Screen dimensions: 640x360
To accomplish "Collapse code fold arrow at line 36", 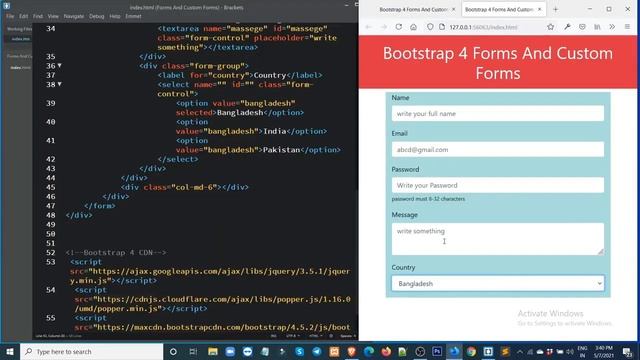I will click(60, 66).
